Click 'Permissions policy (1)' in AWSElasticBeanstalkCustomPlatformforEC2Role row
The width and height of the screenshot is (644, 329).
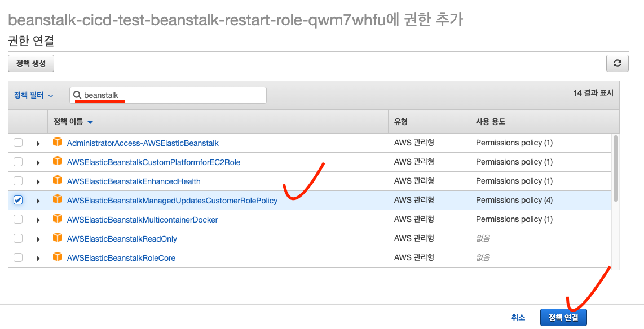[514, 162]
